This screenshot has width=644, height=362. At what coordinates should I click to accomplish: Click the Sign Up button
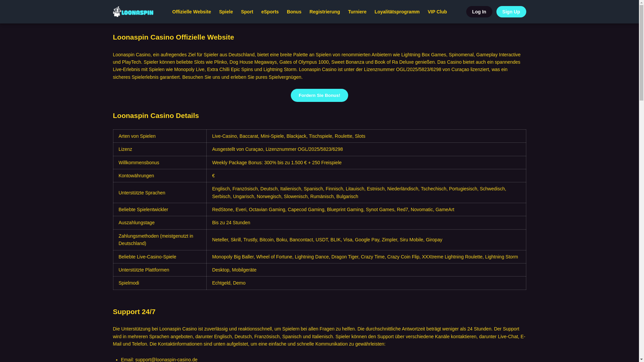(511, 12)
